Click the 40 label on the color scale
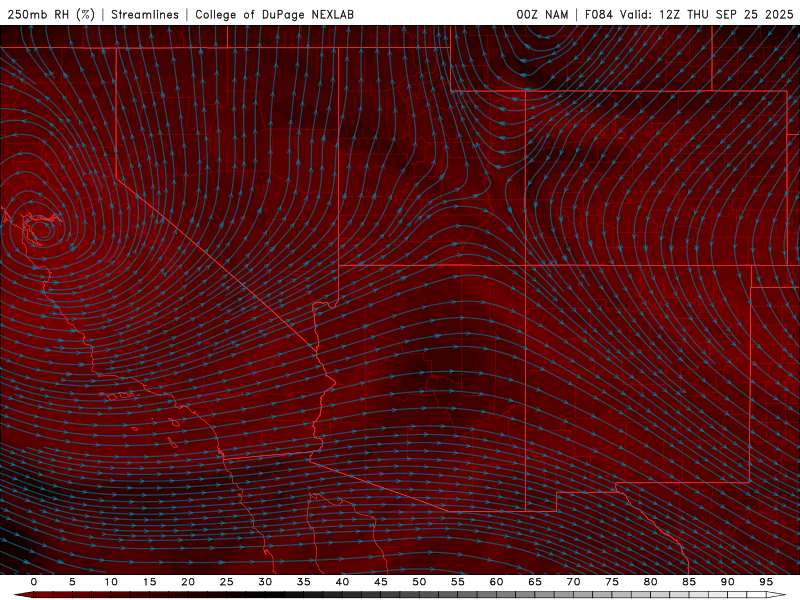Image resolution: width=800 pixels, height=600 pixels. (x=342, y=582)
